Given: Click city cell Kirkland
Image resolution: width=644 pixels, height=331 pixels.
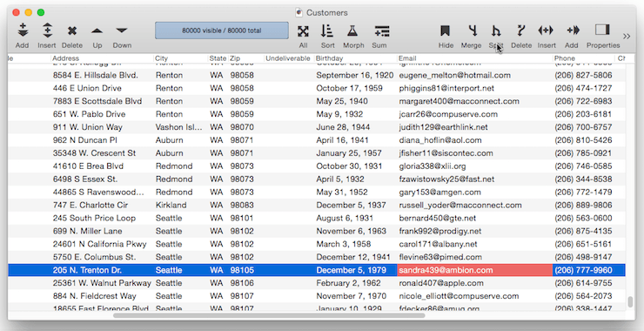Looking at the screenshot, I should [x=171, y=206].
